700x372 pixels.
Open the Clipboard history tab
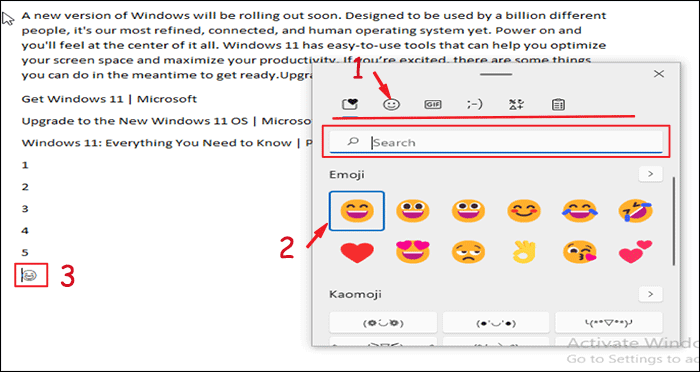(x=558, y=104)
